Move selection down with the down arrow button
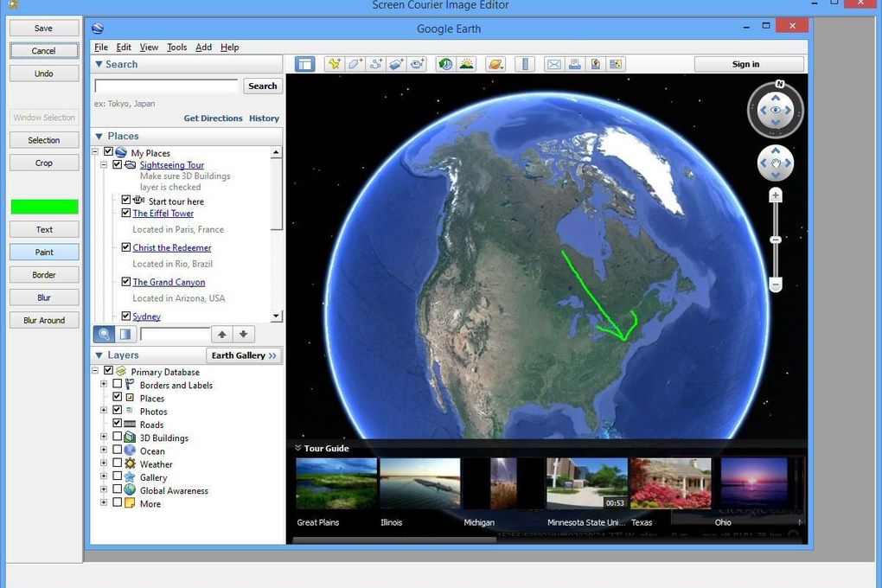Image resolution: width=882 pixels, height=588 pixels. pyautogui.click(x=244, y=335)
